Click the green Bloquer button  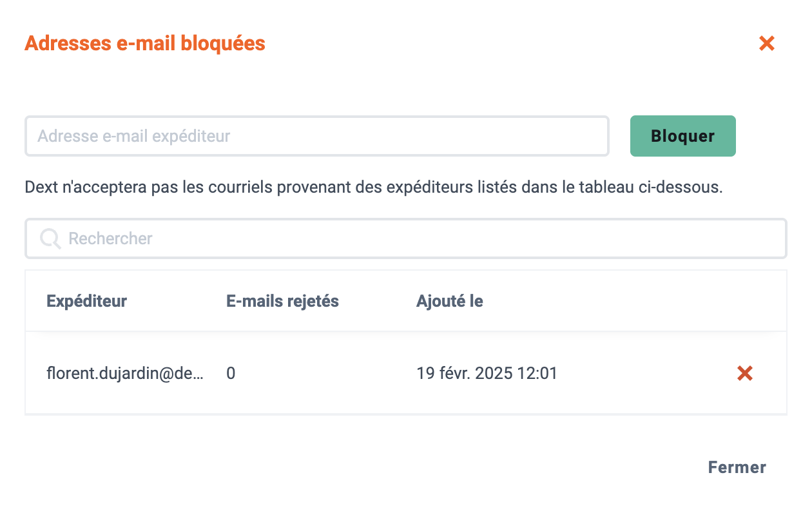[x=682, y=136]
